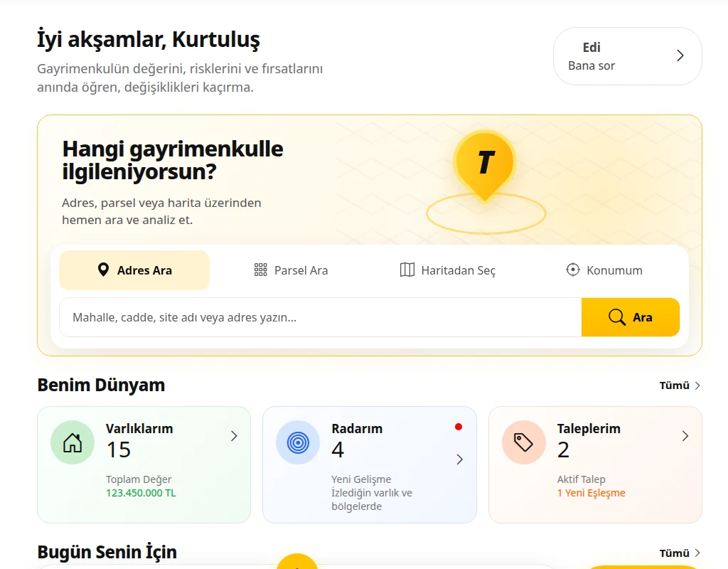
Task: Choose the Konumum tab
Action: click(604, 270)
